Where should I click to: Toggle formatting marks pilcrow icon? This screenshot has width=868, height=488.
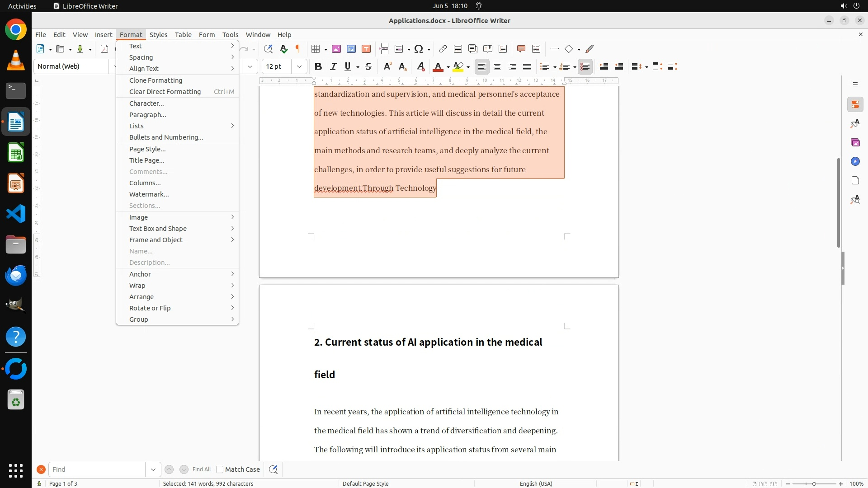[x=298, y=49]
